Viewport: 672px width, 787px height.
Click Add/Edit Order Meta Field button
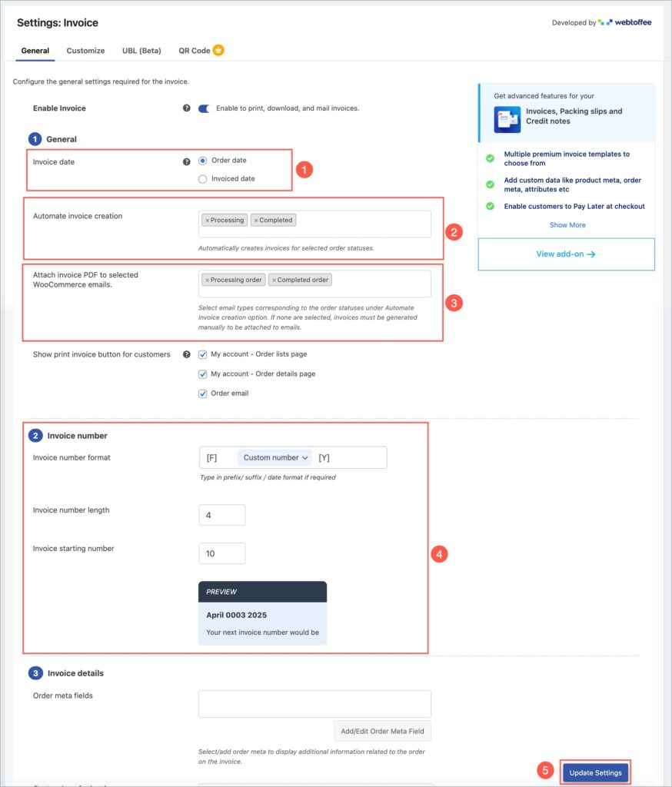382,732
